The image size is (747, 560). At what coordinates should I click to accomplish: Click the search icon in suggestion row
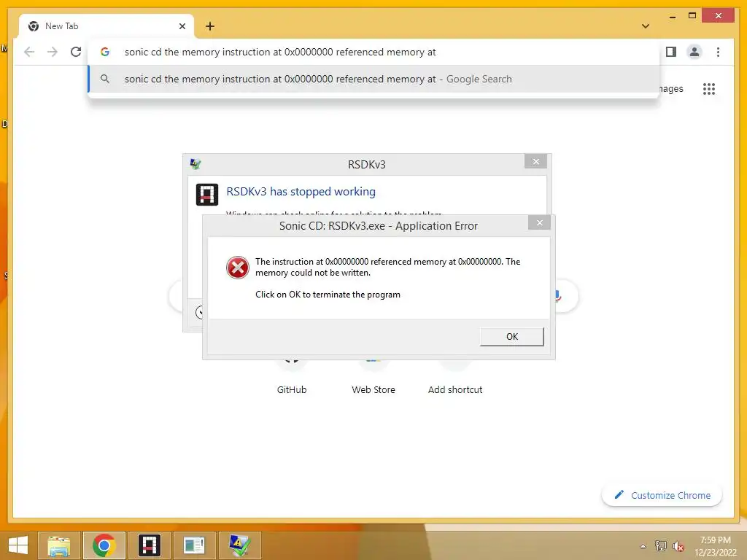click(105, 79)
